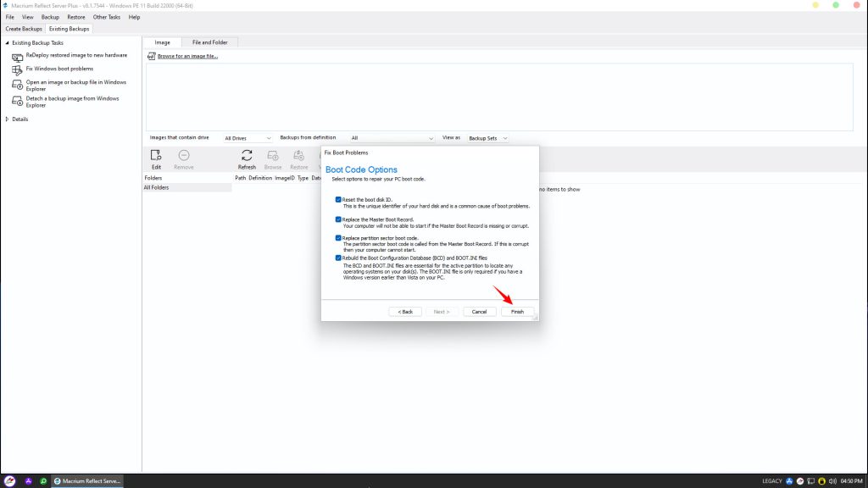868x488 pixels.
Task: Click ReDeploy restored image to new hardware
Action: coord(76,55)
